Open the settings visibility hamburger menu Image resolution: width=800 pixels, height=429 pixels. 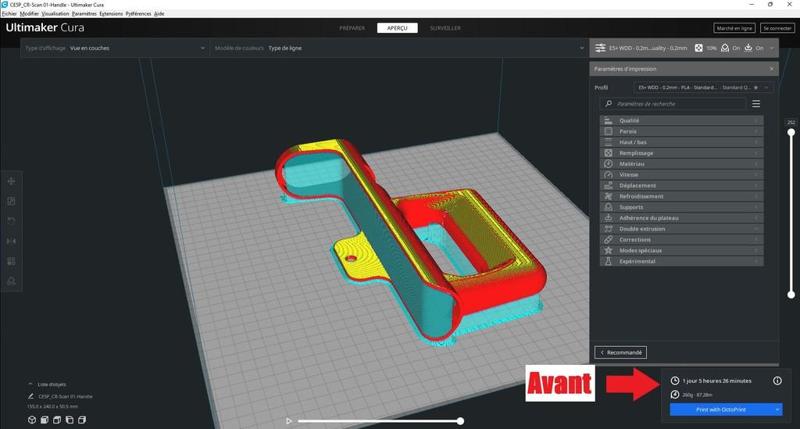click(756, 104)
